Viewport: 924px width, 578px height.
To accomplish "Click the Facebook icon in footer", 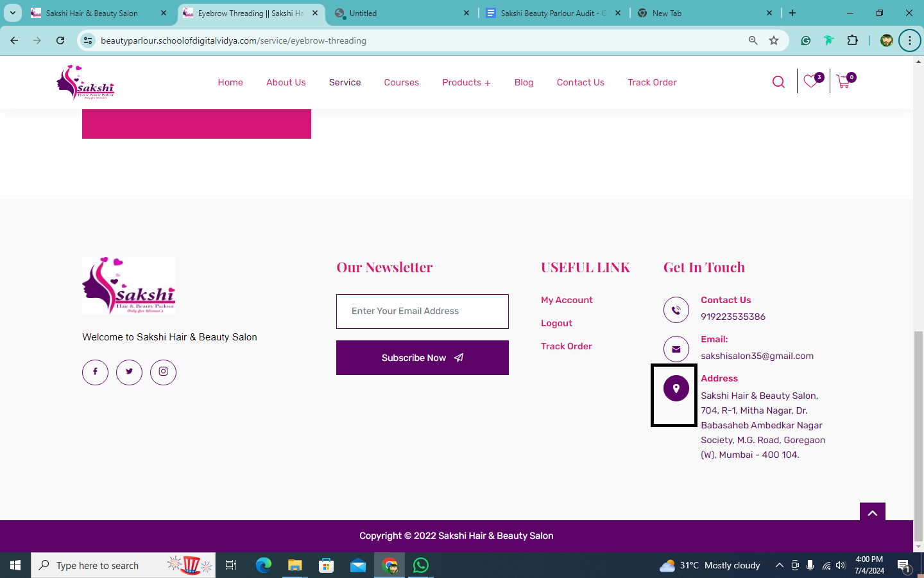I will pyautogui.click(x=95, y=372).
